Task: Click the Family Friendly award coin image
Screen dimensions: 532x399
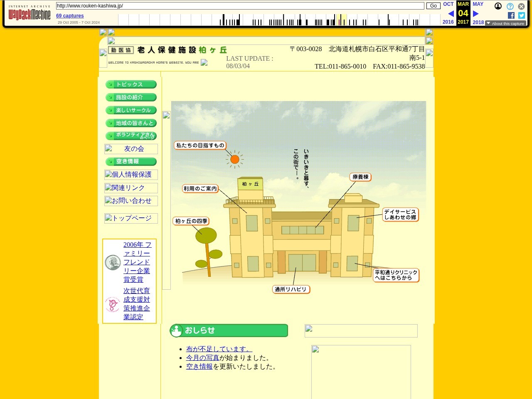Action: coord(113,263)
